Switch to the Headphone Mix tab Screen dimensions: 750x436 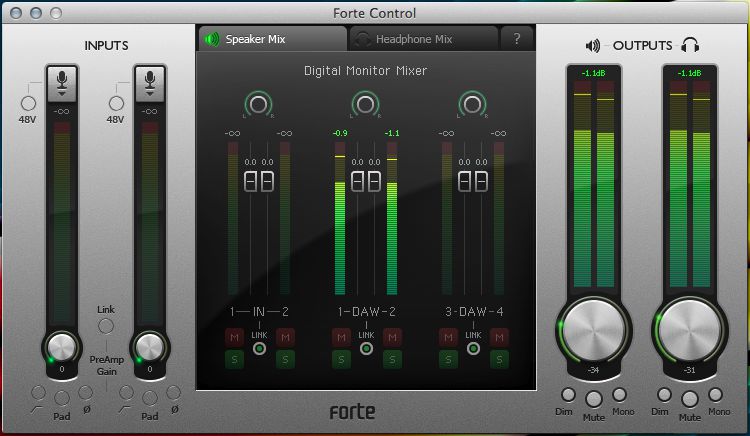click(x=424, y=39)
